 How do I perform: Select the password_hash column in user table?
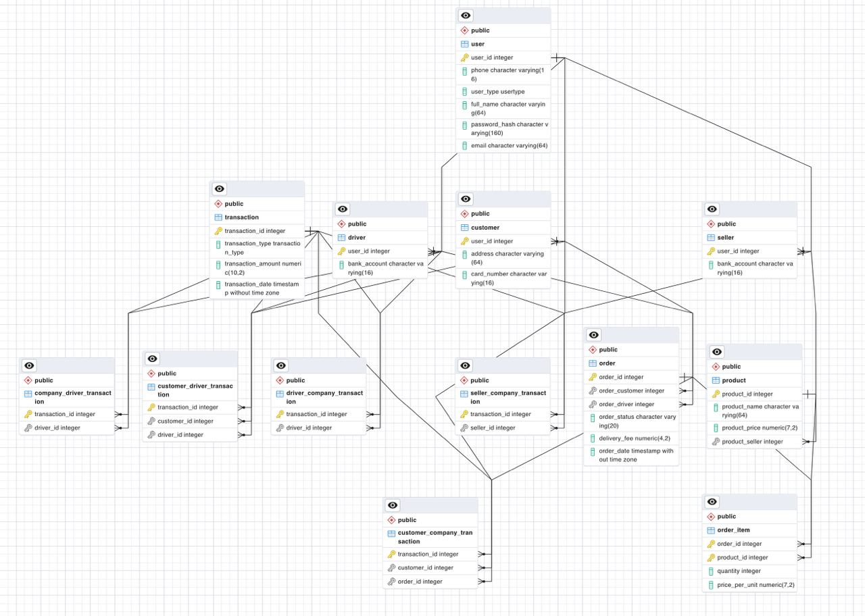point(503,129)
